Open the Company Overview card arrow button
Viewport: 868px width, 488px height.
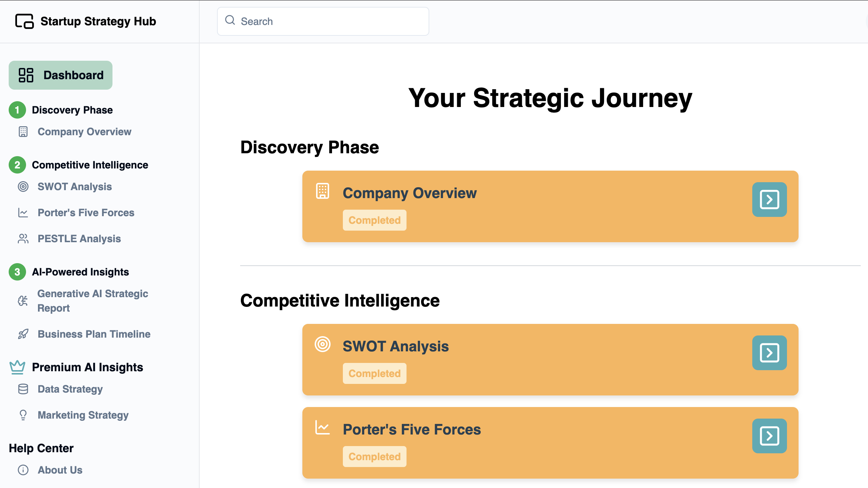pyautogui.click(x=769, y=200)
